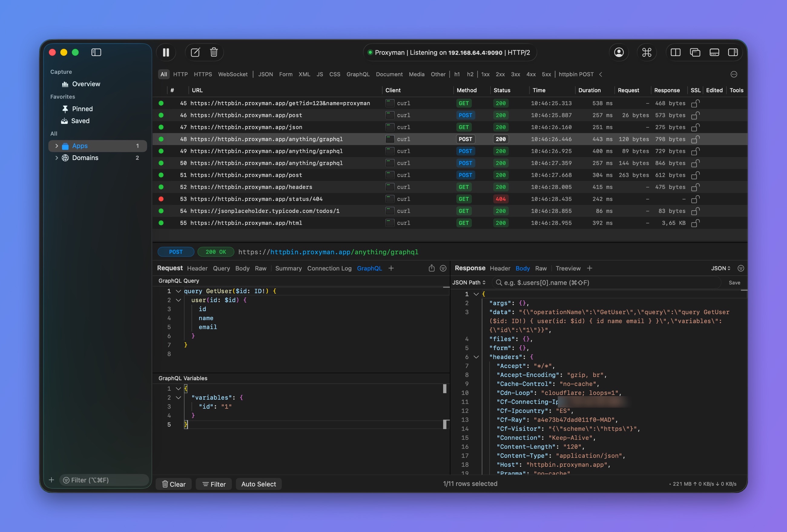This screenshot has height=532, width=787.
Task: Click the Clear button
Action: pyautogui.click(x=174, y=484)
